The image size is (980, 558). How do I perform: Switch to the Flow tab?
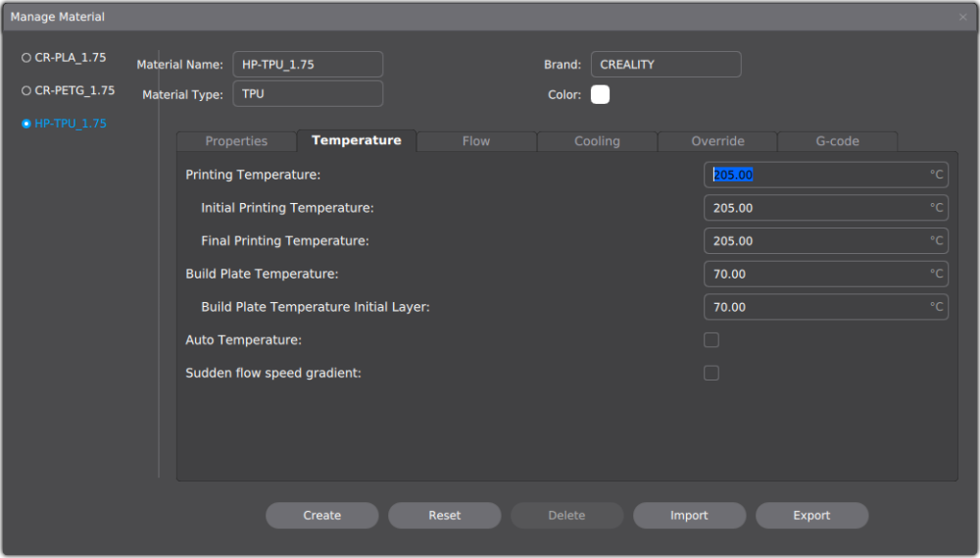pyautogui.click(x=476, y=141)
